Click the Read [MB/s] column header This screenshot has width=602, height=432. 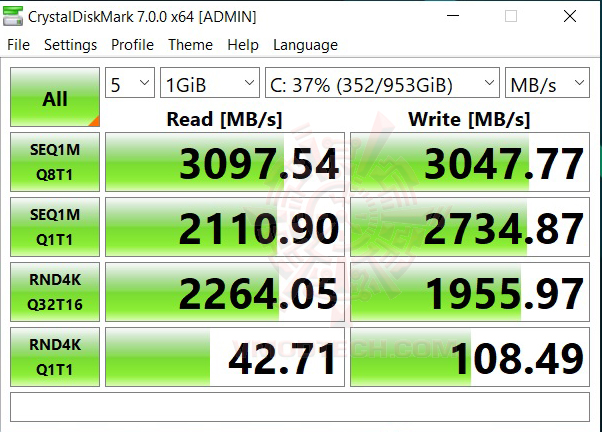click(x=224, y=119)
